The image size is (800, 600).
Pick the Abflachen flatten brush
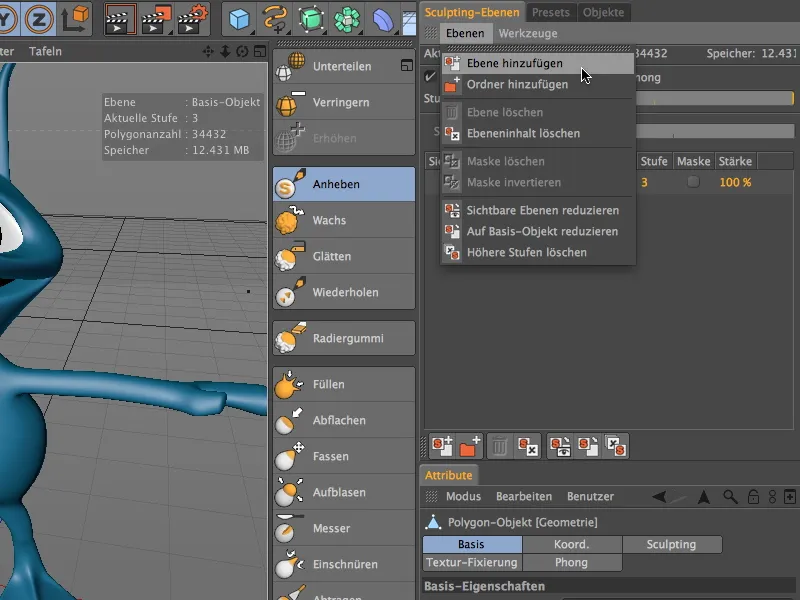(343, 420)
